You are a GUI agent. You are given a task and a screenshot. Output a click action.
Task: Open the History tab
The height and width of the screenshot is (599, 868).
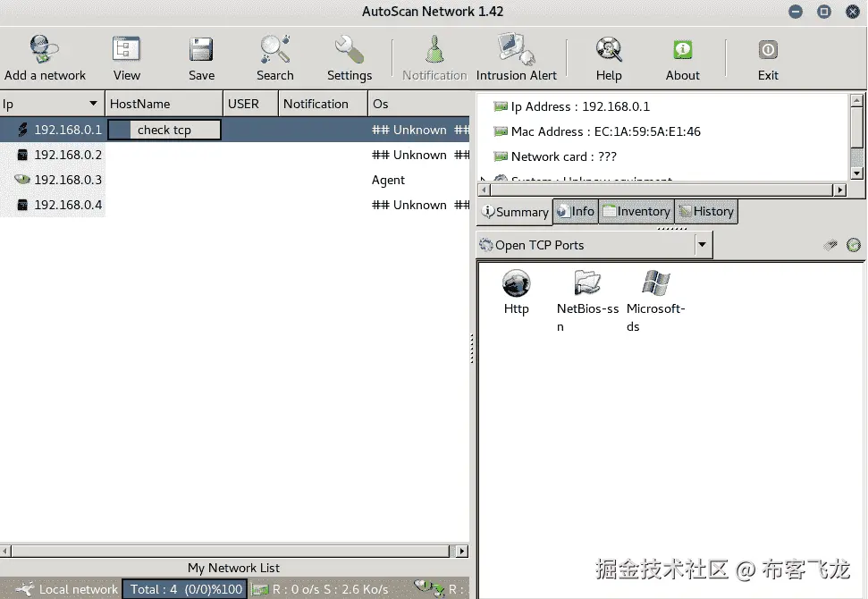coord(706,212)
